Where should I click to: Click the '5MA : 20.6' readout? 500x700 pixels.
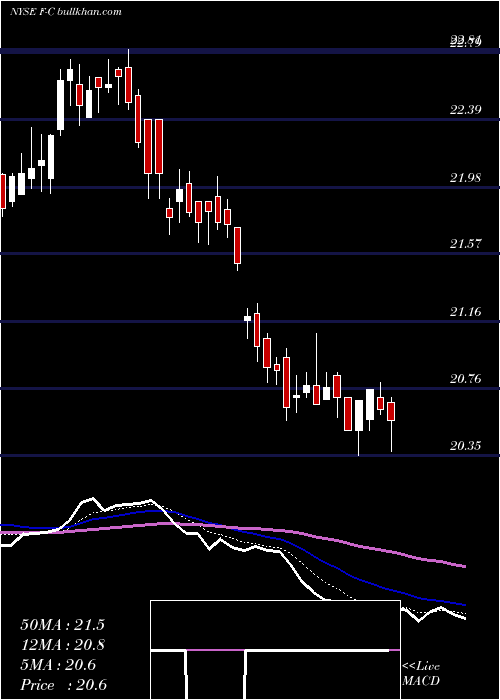pos(58,665)
